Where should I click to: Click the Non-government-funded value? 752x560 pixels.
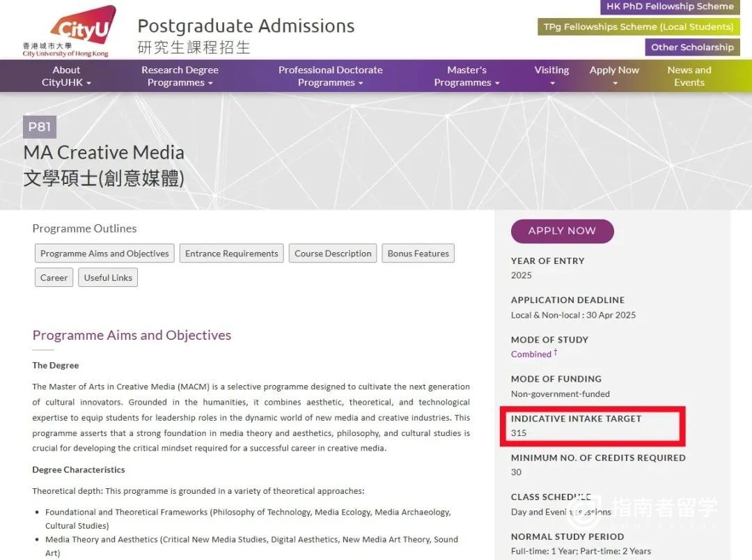click(561, 394)
